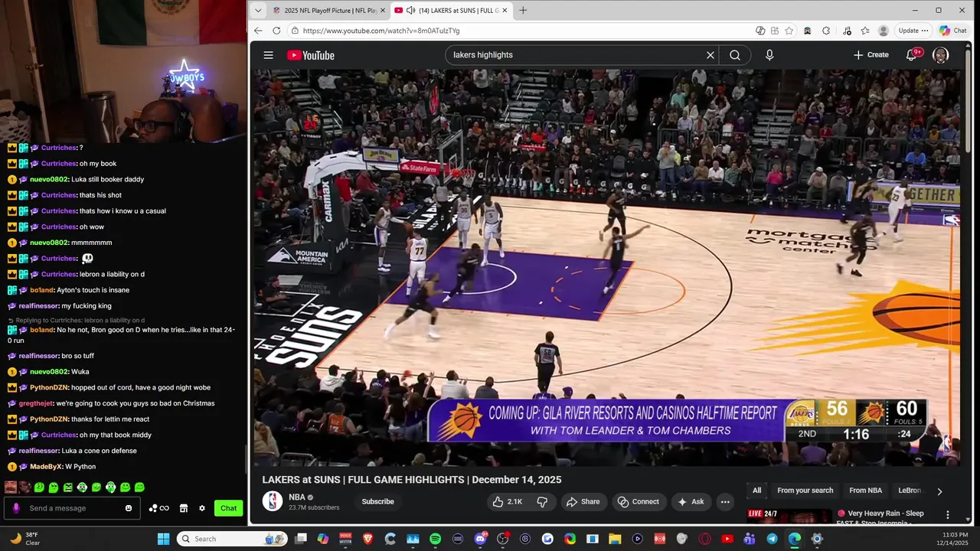Open the chat shop storefront icon
The image size is (980, 551).
pos(184,508)
